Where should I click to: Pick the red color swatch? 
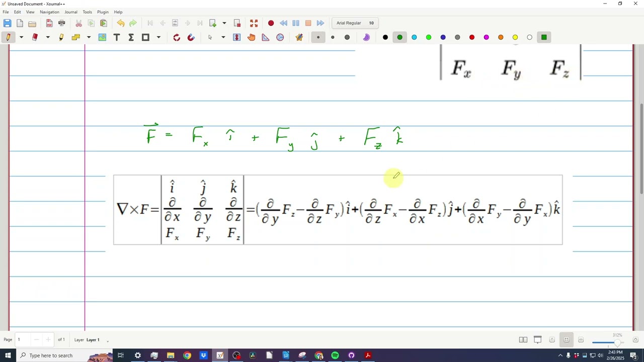472,37
